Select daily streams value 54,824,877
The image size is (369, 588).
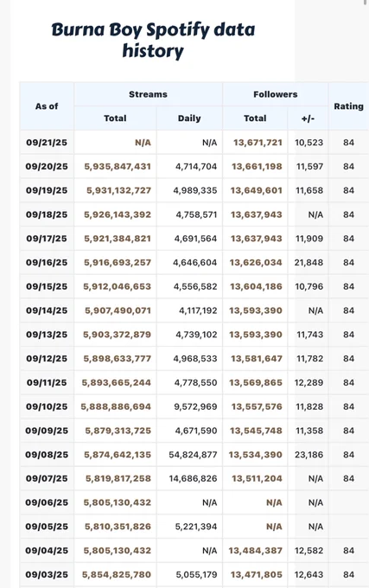coord(193,455)
